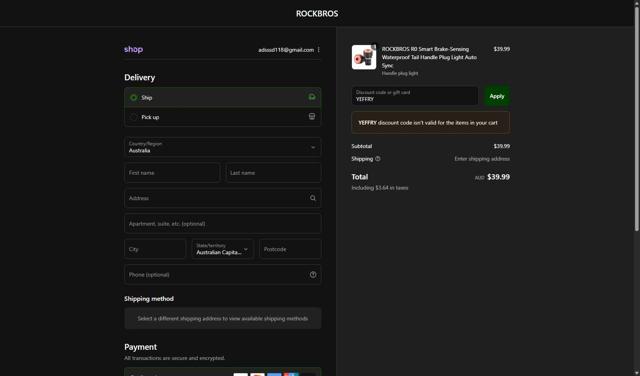Viewport: 640px width, 376px height.
Task: Click the Phone (optional) field
Action: point(222,275)
